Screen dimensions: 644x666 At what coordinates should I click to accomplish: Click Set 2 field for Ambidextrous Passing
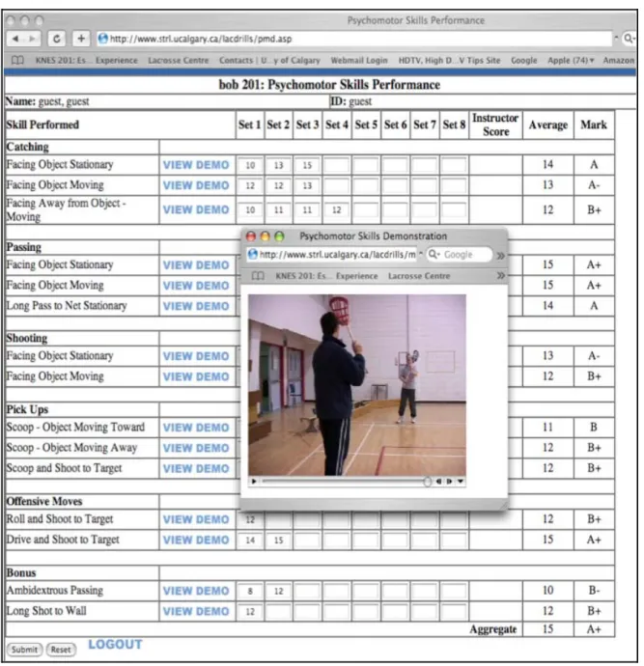click(279, 591)
